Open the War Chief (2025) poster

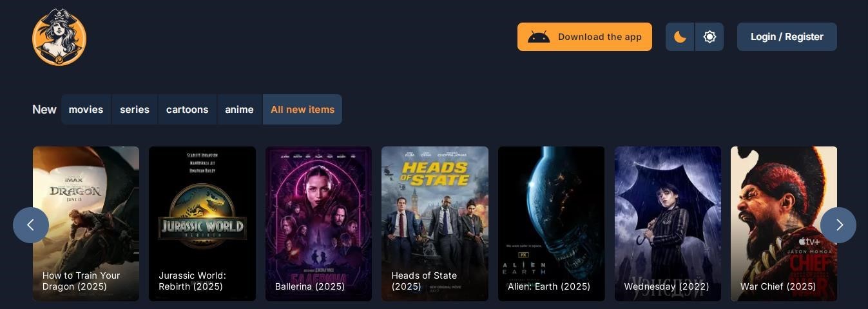click(x=784, y=224)
